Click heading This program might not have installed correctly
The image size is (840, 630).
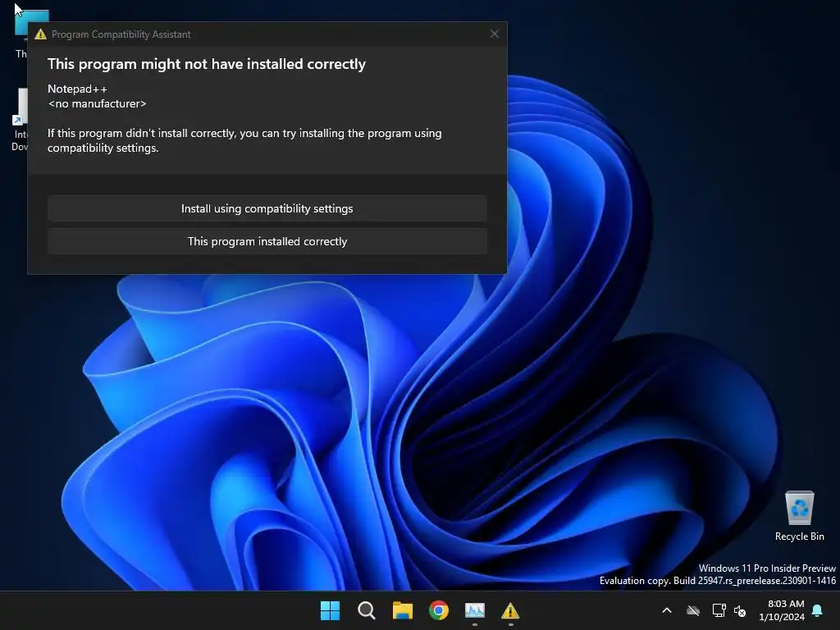coord(206,64)
